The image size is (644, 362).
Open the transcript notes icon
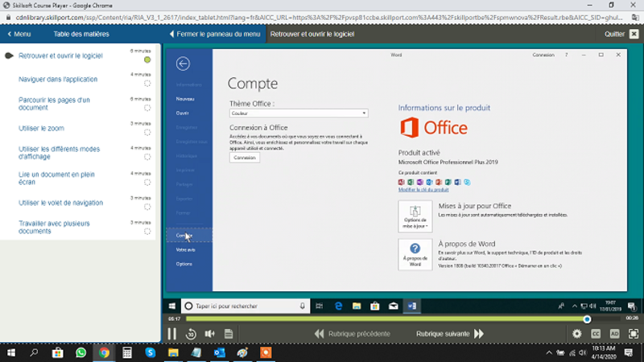229,334
